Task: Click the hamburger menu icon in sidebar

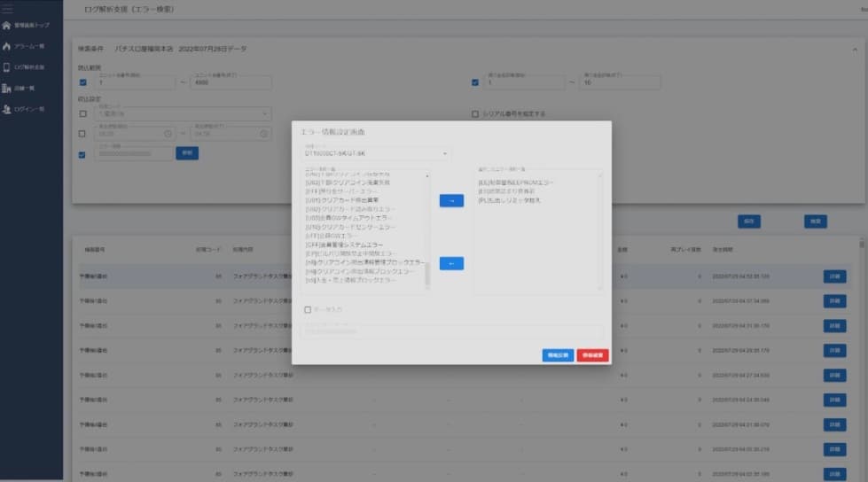Action: click(x=8, y=7)
